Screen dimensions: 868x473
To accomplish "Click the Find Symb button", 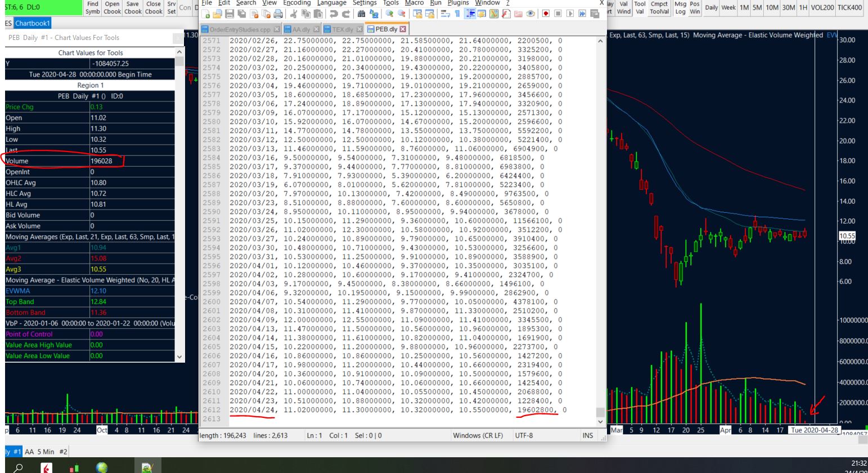I will [93, 7].
